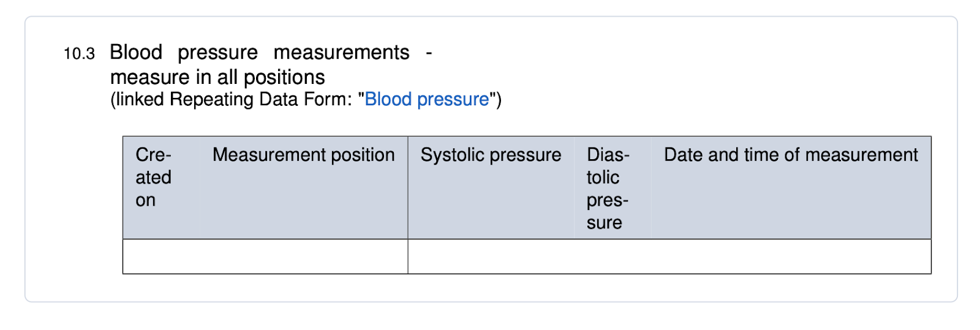This screenshot has height=330, width=980.
Task: Select the "Diastolic pressure" column header
Action: 607,188
